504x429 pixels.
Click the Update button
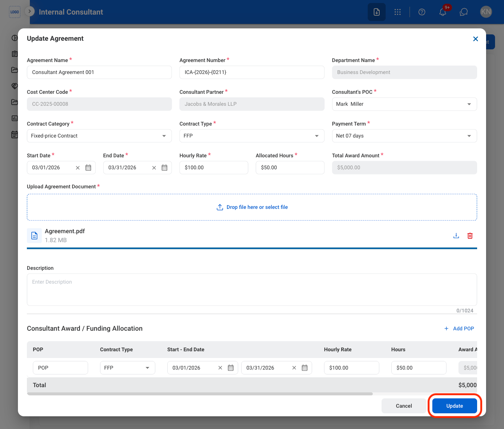[x=455, y=406]
